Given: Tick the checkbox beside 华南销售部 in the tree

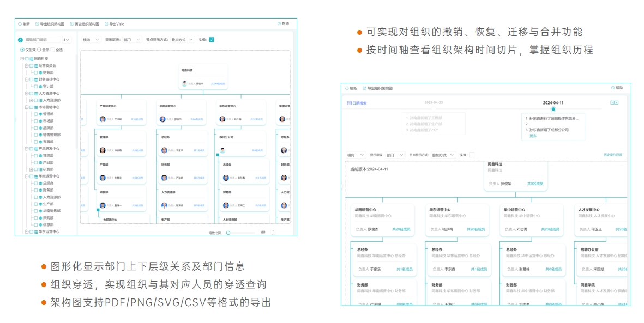Looking at the screenshot, I should tap(36, 211).
